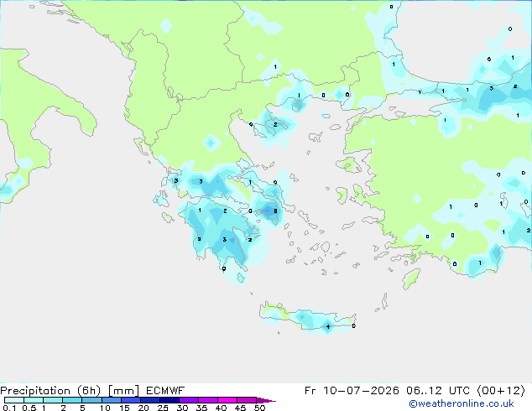Click the date 'Fr 10-07-2026'
532x411 pixels.
click(352, 391)
